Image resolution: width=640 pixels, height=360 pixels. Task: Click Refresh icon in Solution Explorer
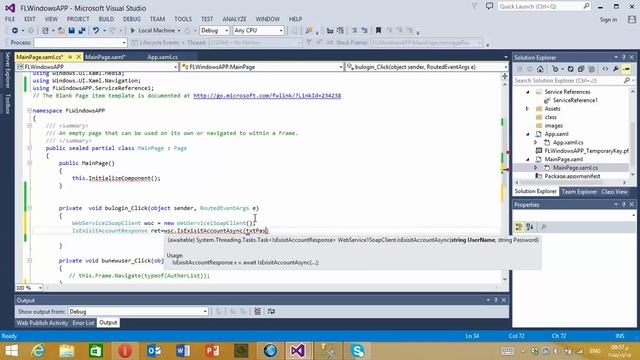coord(571,69)
